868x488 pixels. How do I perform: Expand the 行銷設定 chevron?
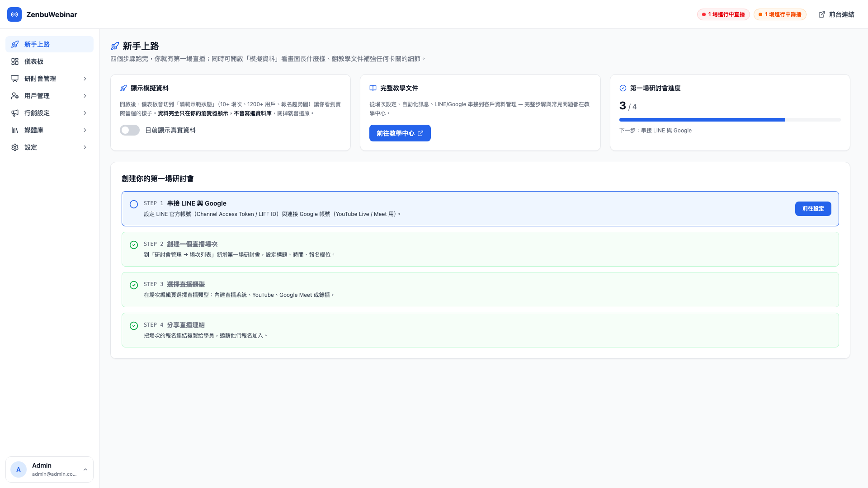[85, 113]
